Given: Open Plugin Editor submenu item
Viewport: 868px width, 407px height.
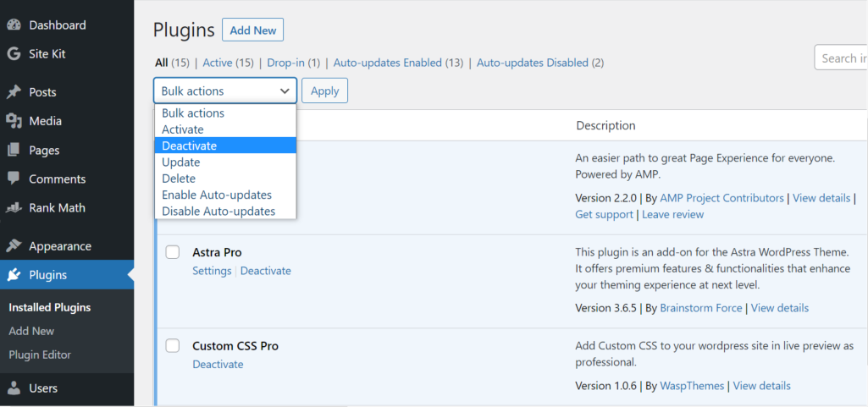Looking at the screenshot, I should 40,355.
